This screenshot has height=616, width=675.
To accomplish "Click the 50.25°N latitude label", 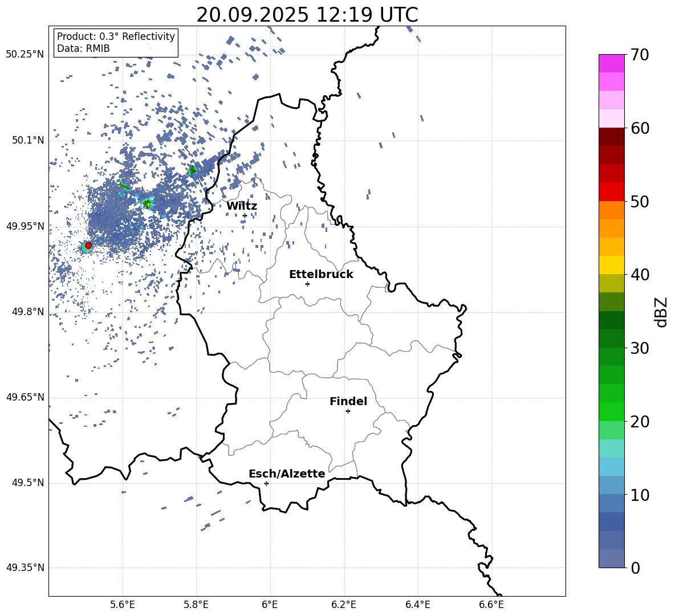I will pyautogui.click(x=25, y=54).
